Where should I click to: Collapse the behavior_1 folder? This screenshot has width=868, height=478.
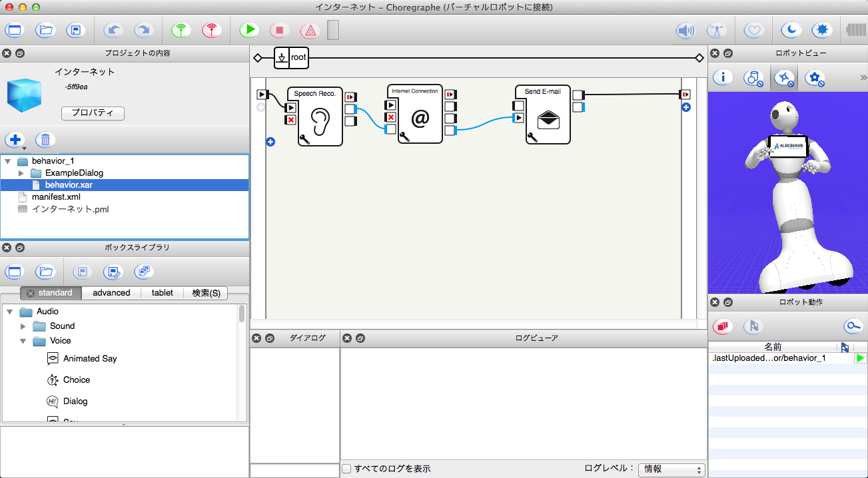coord(7,161)
